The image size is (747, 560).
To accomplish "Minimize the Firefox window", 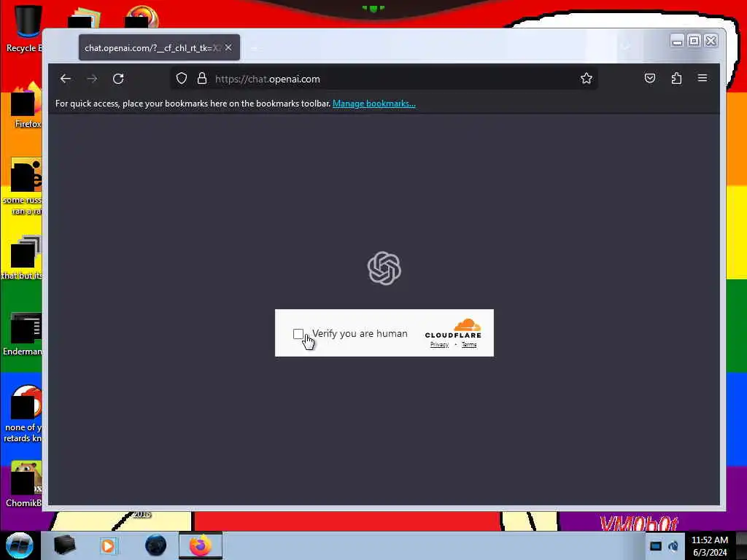I will click(677, 42).
